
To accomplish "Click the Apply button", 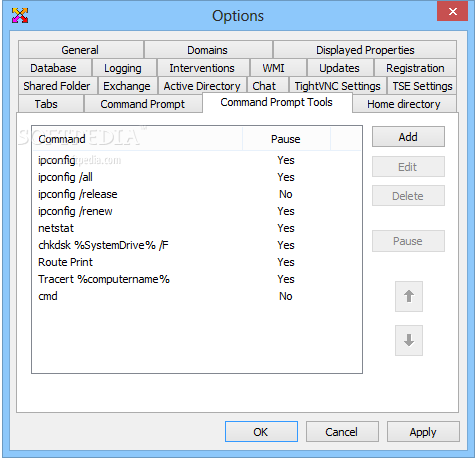I will point(423,432).
